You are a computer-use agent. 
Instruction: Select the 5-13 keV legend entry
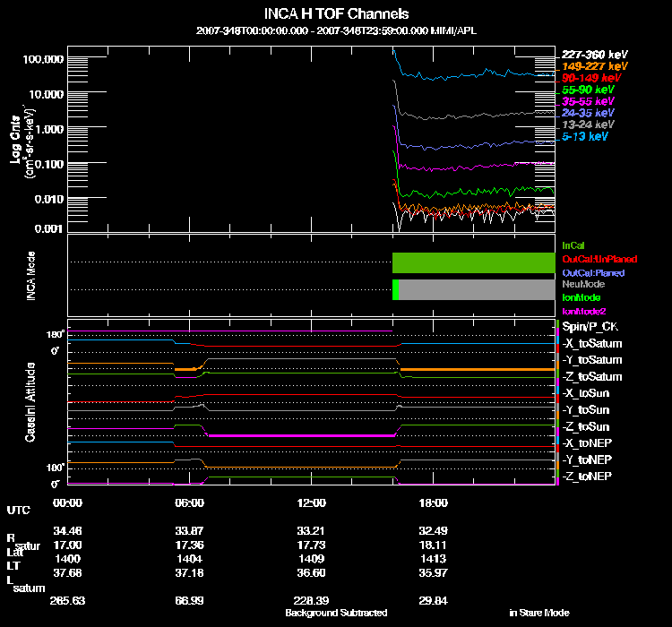585,137
